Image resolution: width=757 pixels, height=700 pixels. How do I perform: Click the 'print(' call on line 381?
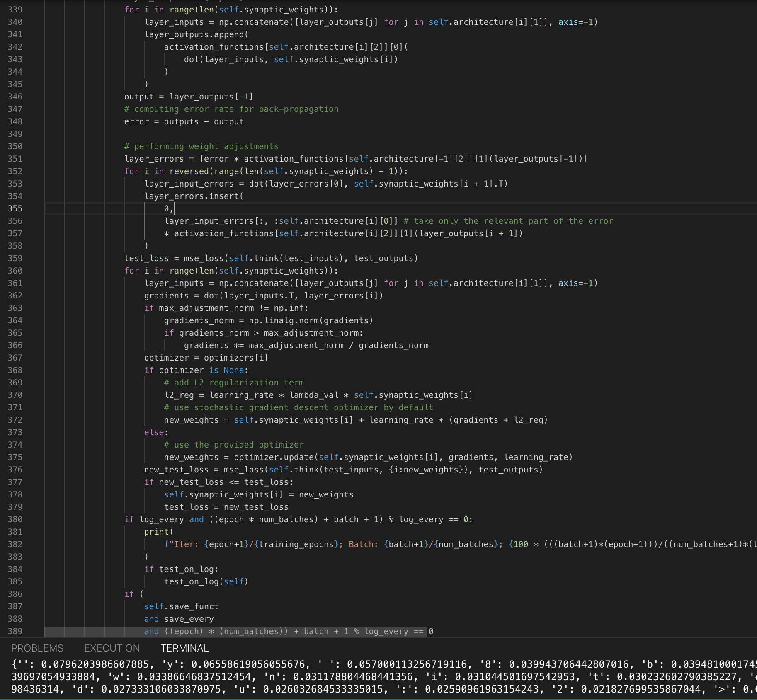[159, 532]
